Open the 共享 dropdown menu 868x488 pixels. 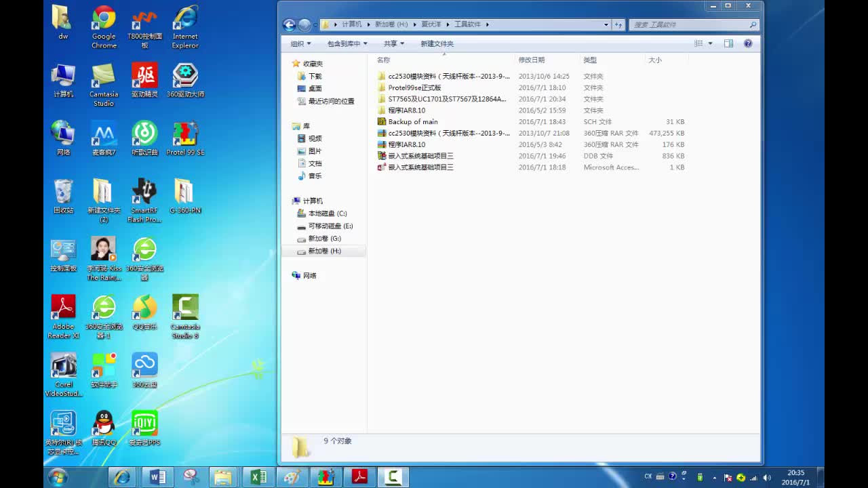tap(394, 43)
